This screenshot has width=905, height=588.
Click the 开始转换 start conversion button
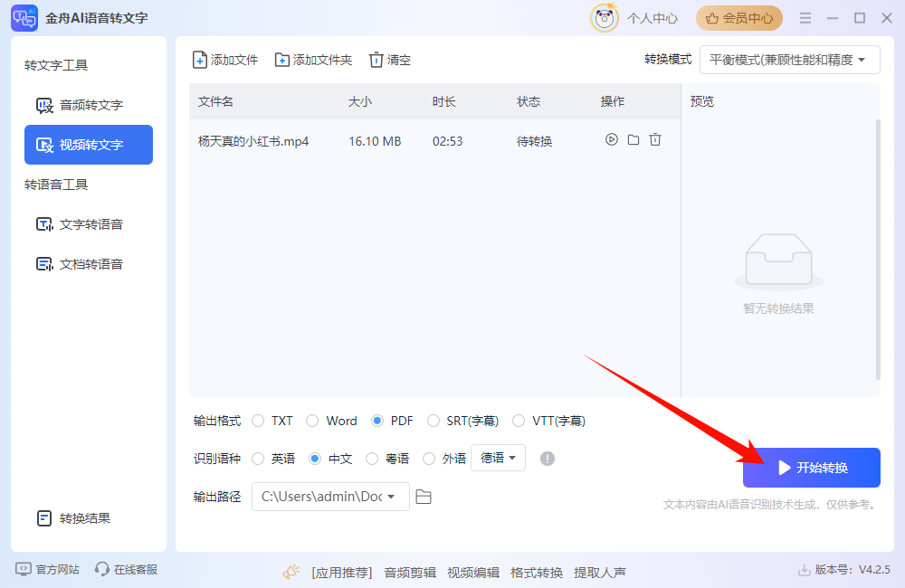pyautogui.click(x=811, y=467)
